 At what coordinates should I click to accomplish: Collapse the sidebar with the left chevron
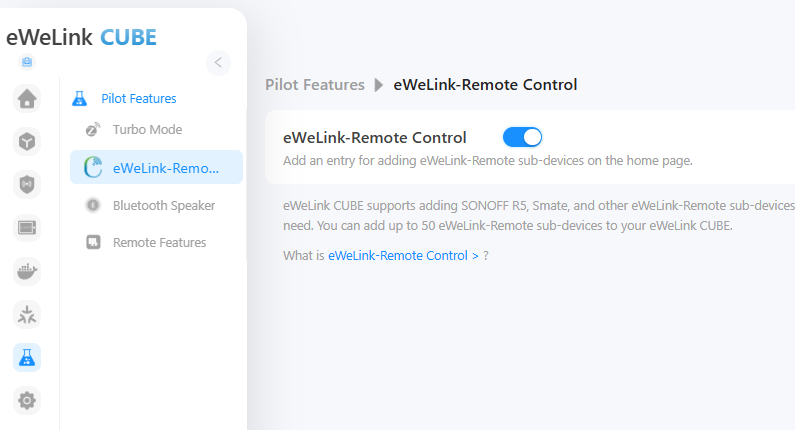pos(218,62)
